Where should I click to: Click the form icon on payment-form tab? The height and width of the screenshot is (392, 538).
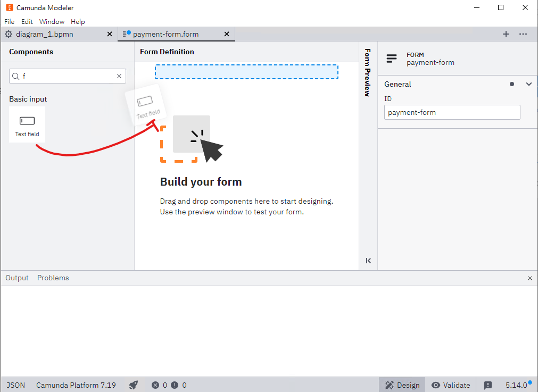(x=126, y=34)
